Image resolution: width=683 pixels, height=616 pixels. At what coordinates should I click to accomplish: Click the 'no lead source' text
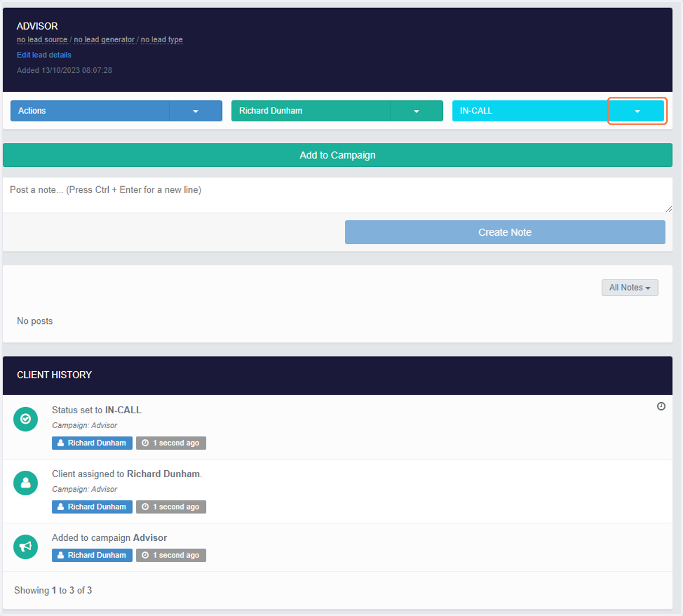pyautogui.click(x=42, y=40)
